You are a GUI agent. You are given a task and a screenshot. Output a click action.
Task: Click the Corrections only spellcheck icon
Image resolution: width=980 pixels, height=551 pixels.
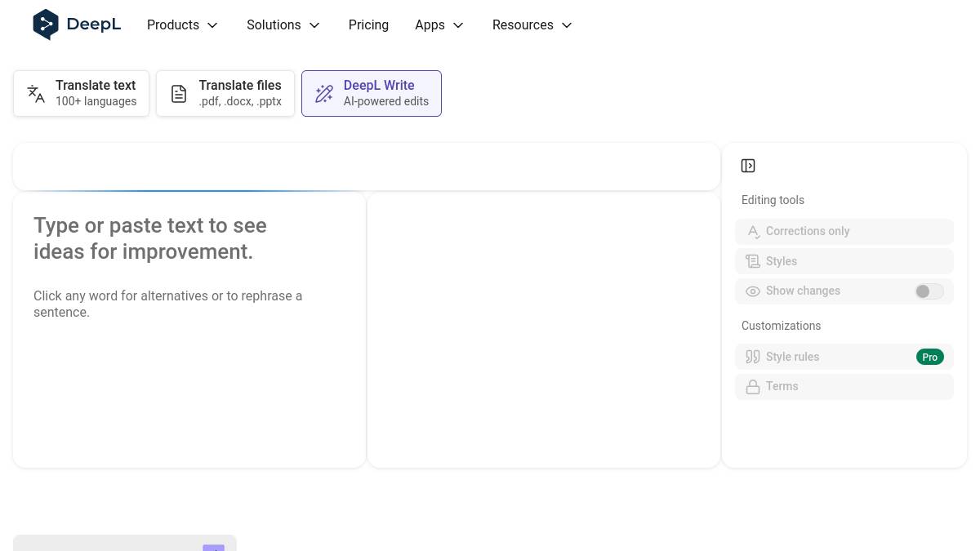click(753, 232)
